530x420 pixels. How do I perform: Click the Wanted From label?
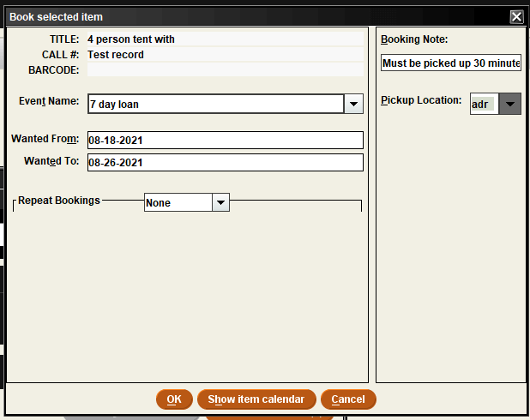click(x=45, y=139)
